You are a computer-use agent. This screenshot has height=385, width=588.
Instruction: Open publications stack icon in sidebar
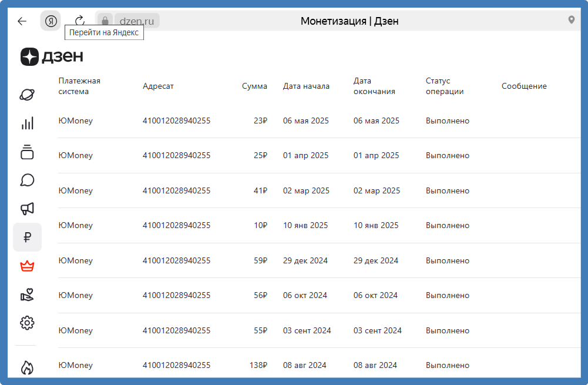(27, 152)
